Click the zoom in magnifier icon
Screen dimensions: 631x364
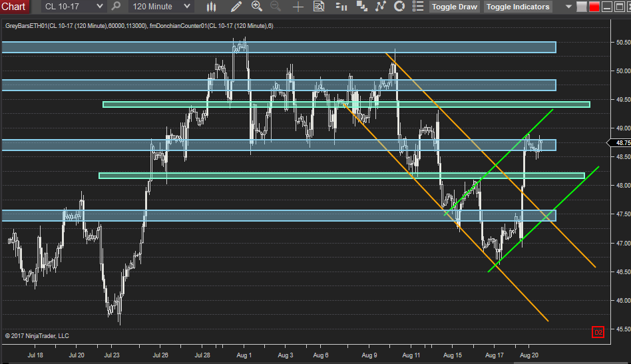tap(257, 6)
